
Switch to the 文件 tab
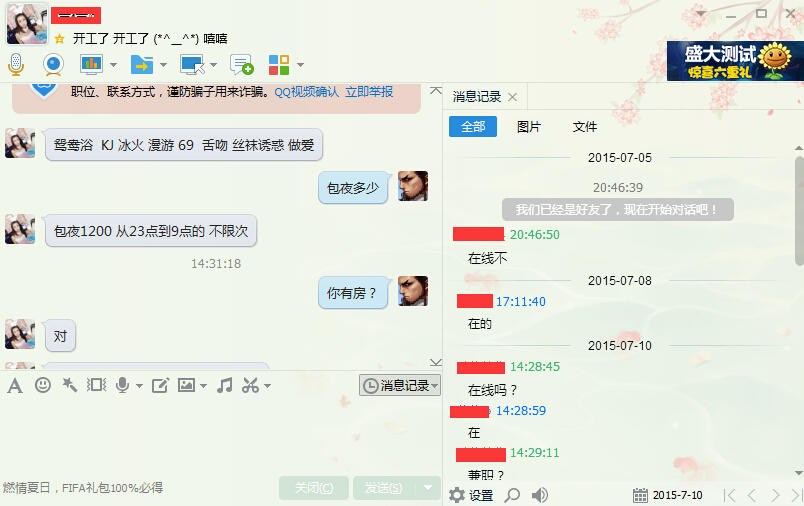585,127
